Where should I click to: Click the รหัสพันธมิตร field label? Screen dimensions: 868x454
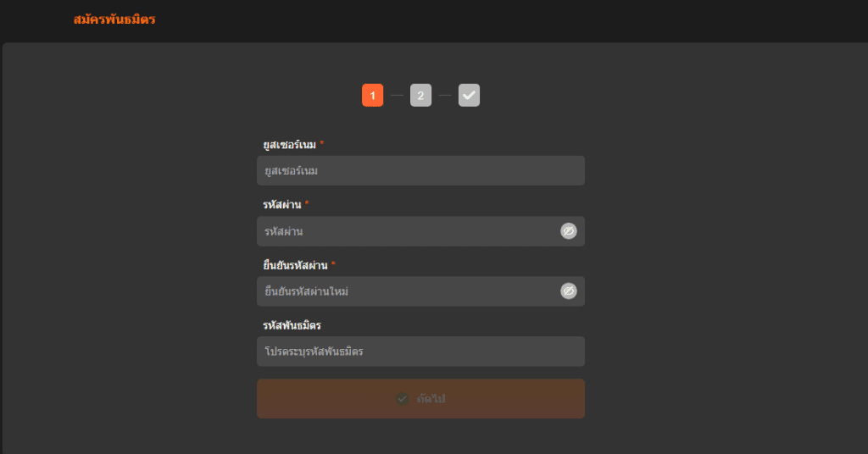[x=292, y=325]
